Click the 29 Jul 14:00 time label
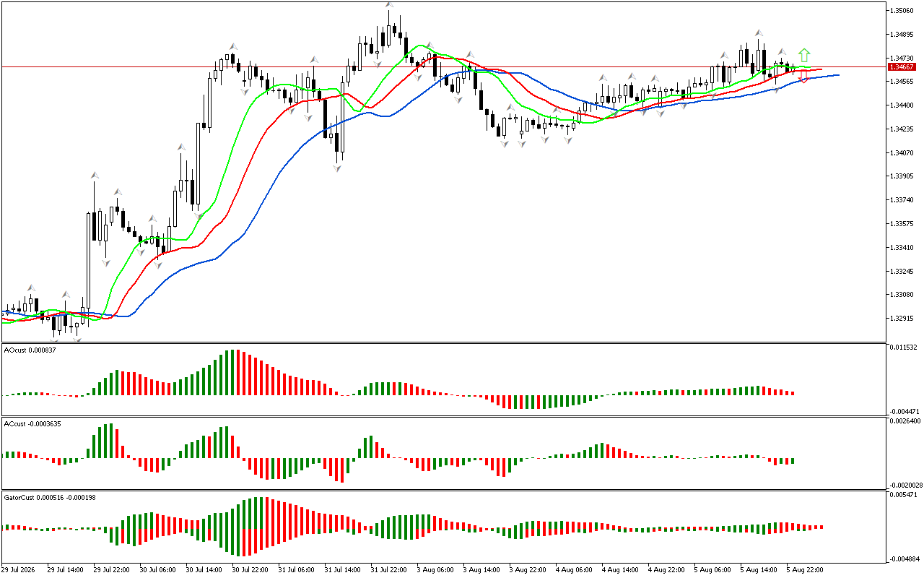 [x=66, y=570]
